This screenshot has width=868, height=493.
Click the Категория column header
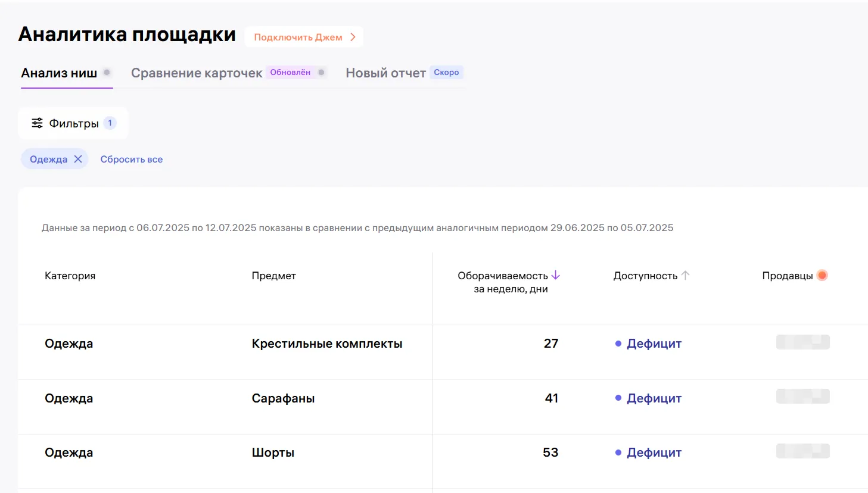point(70,276)
